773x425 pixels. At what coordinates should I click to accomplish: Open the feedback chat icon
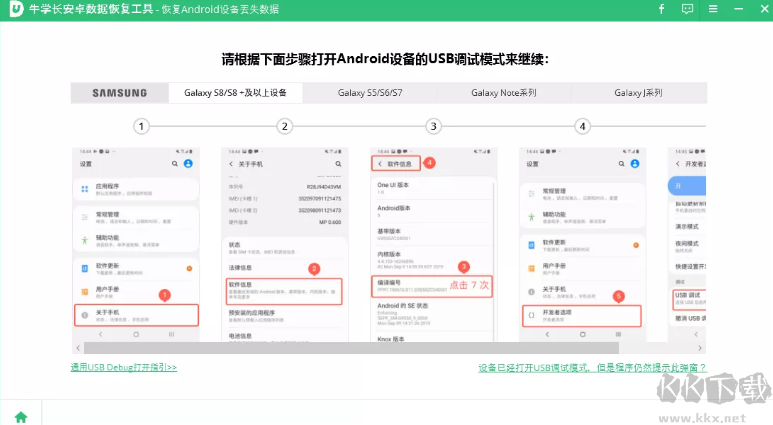(687, 9)
